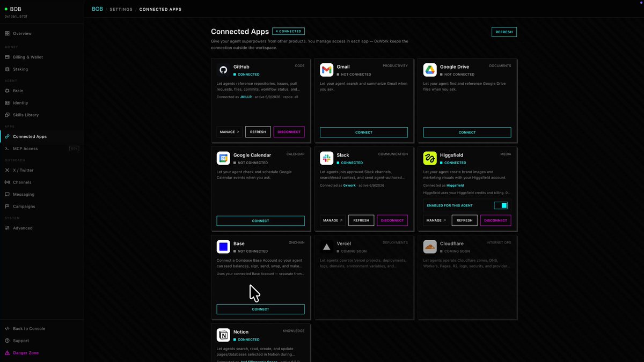
Task: Click the Slack logo icon
Action: click(x=326, y=158)
